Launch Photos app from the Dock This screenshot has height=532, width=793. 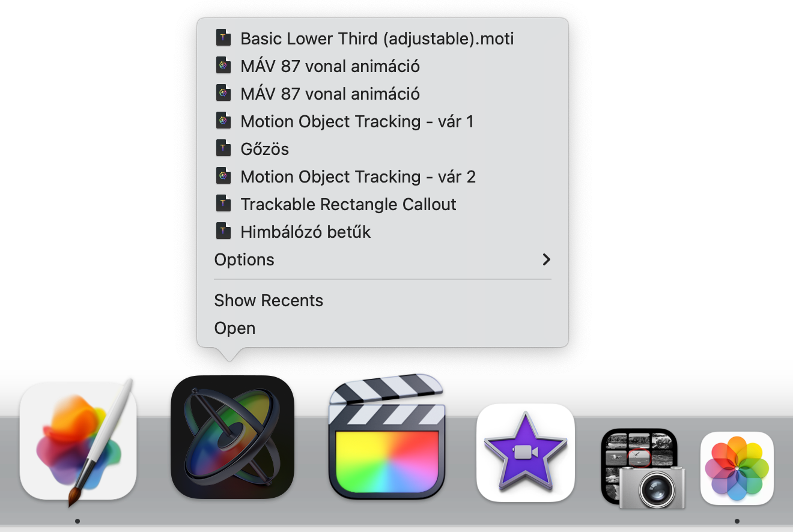pyautogui.click(x=737, y=468)
